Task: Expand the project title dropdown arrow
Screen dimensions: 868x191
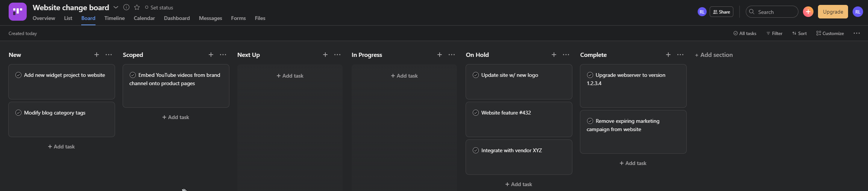Action: pyautogui.click(x=116, y=8)
